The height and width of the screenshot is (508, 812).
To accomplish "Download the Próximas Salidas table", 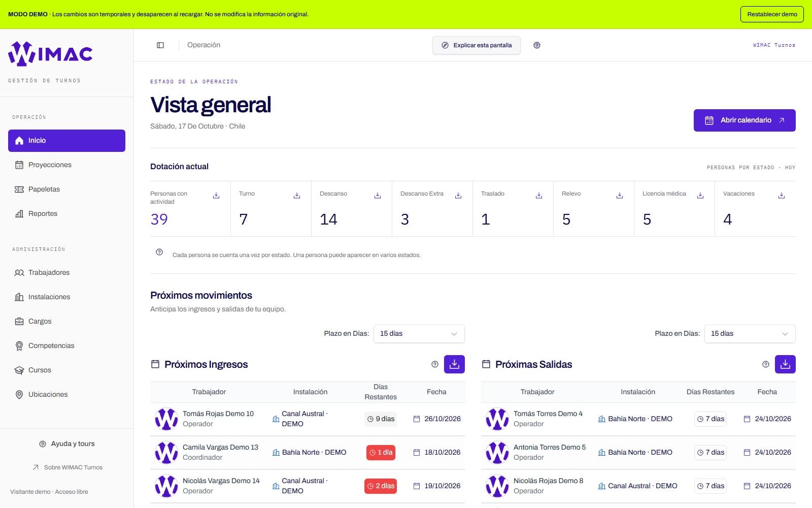I will [785, 364].
